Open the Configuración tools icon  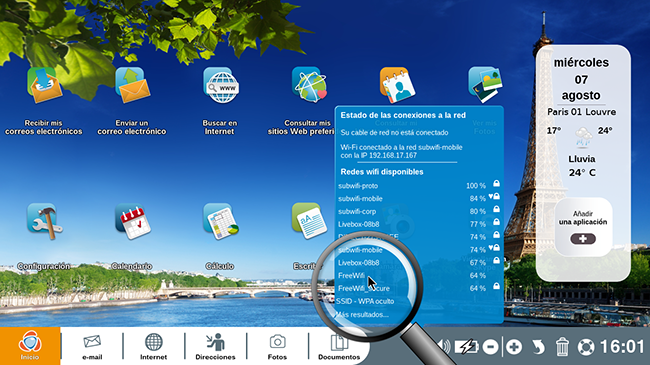click(x=44, y=222)
